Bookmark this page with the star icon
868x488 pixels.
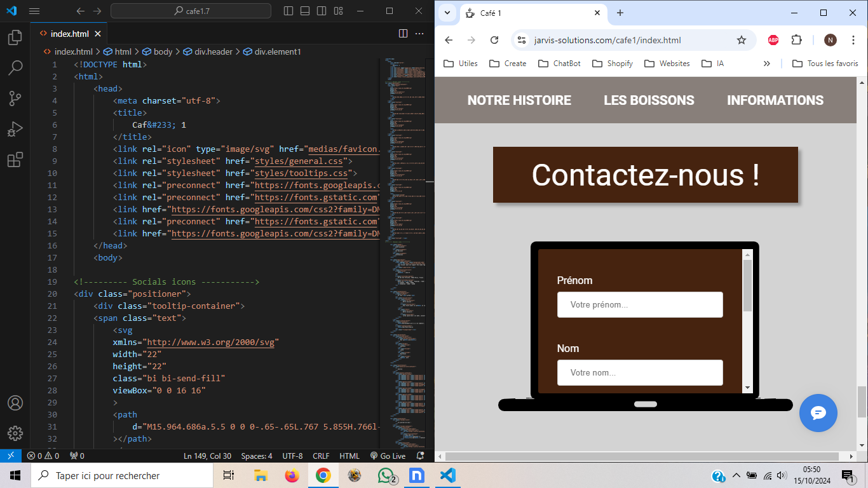coord(741,40)
